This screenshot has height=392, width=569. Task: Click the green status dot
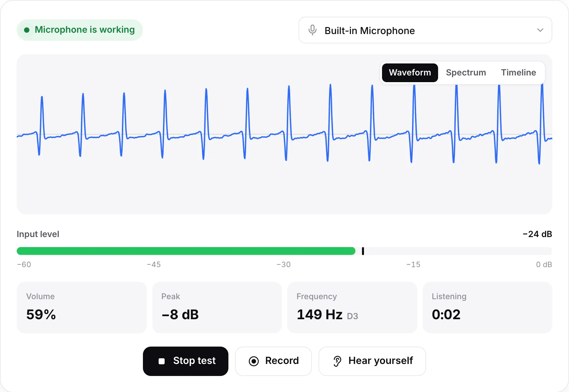pyautogui.click(x=27, y=30)
